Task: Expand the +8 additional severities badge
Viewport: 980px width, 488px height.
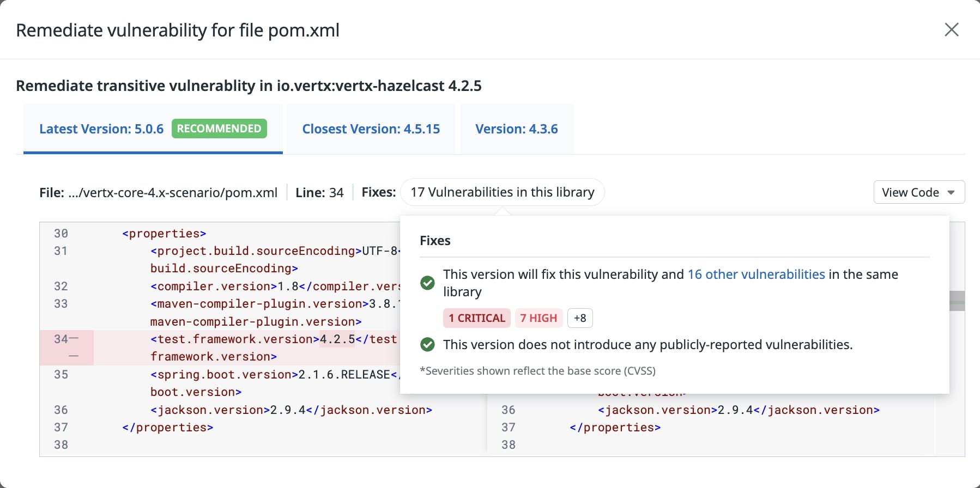Action: point(580,318)
